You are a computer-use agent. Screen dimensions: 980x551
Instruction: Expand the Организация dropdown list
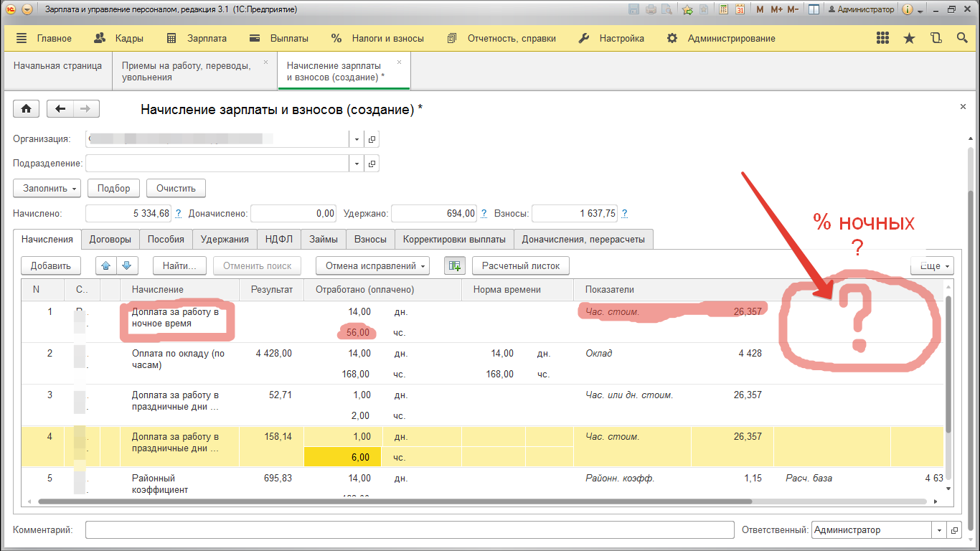[357, 139]
